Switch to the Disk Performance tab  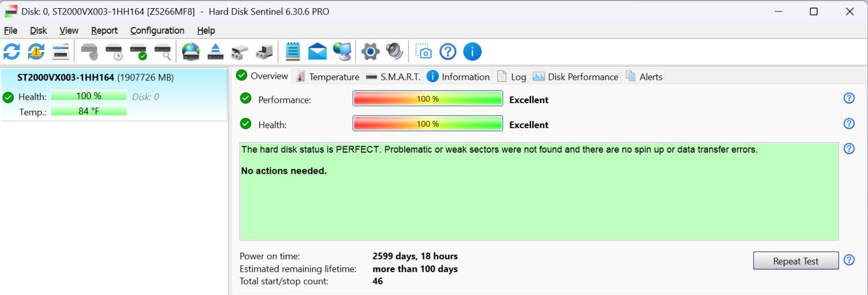[x=576, y=77]
